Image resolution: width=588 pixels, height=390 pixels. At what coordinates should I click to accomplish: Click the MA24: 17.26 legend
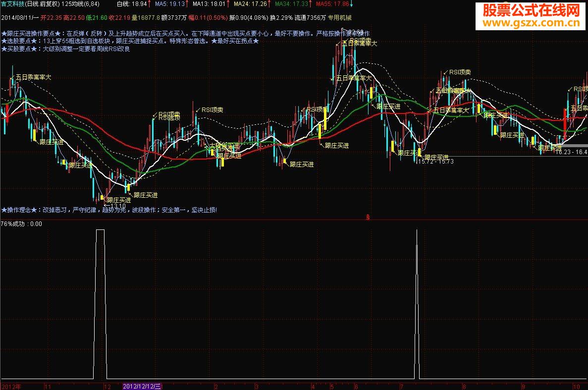tap(251, 4)
